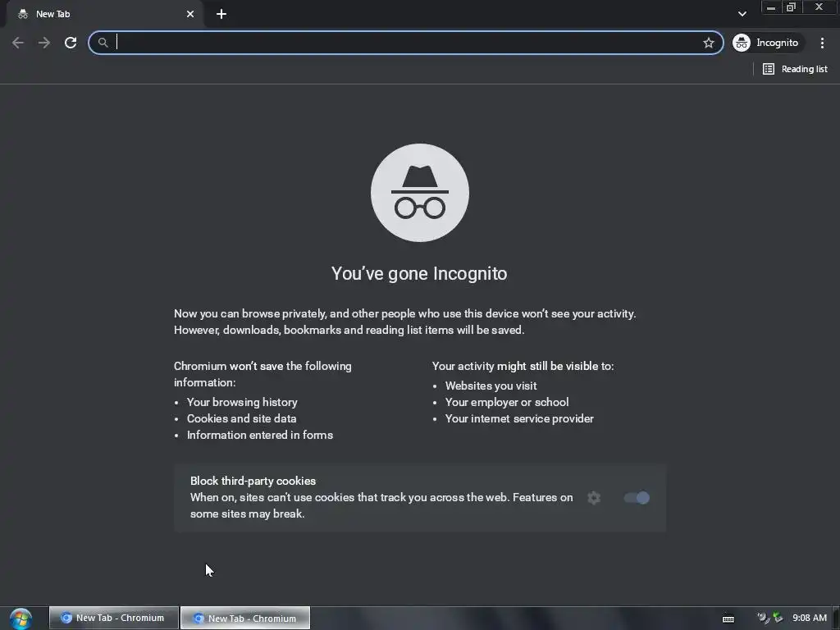Open the clock showing 9:08 AM
This screenshot has height=630, width=840.
810,618
